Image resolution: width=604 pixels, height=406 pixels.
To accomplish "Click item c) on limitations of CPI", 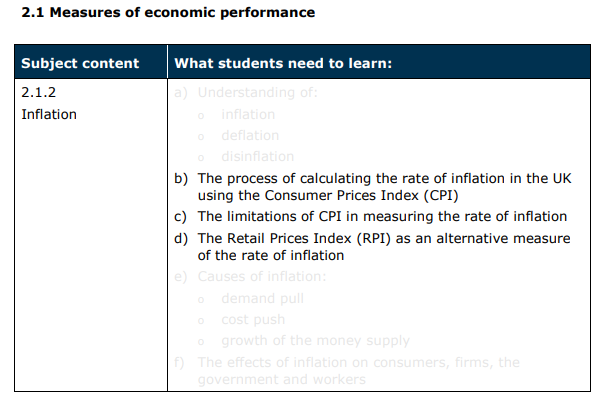I will point(371,216).
